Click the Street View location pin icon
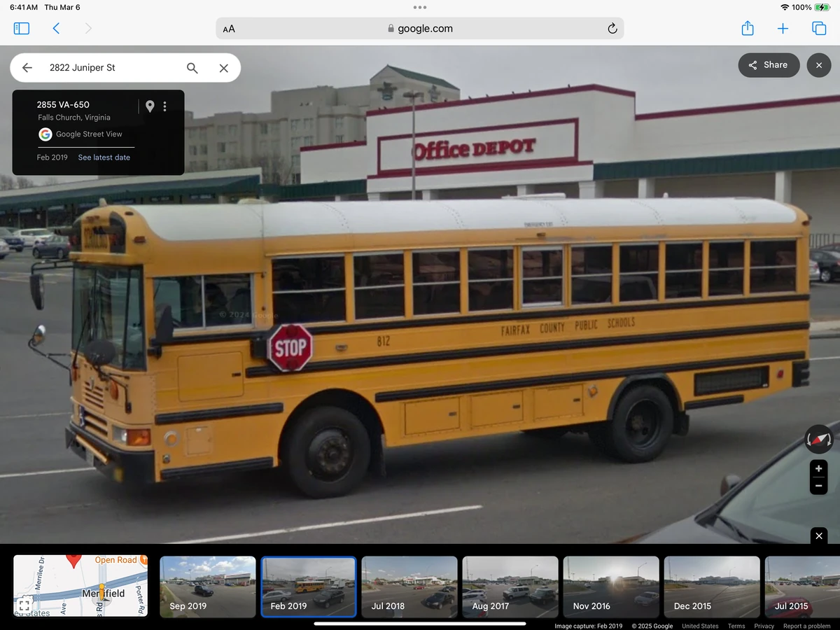This screenshot has height=630, width=840. [150, 106]
